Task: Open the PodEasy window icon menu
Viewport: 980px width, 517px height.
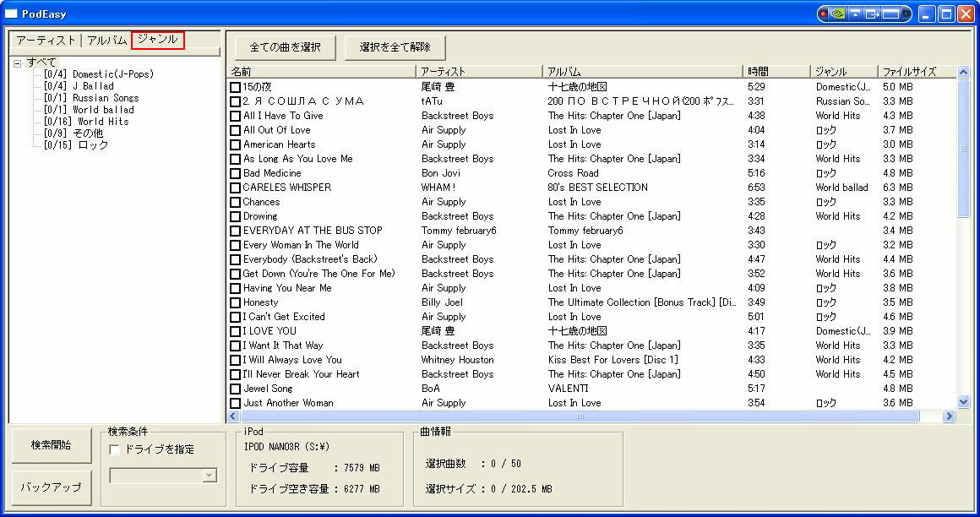Action: [x=11, y=14]
